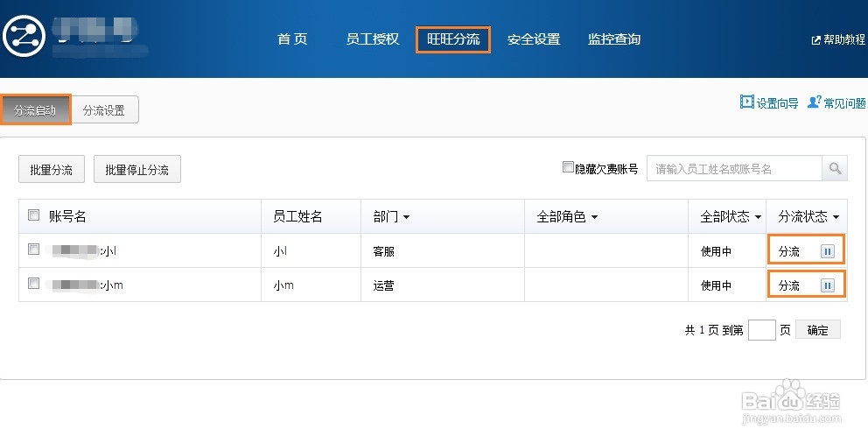Pause diversion for account 小l
This screenshot has height=443, width=868.
click(x=827, y=251)
